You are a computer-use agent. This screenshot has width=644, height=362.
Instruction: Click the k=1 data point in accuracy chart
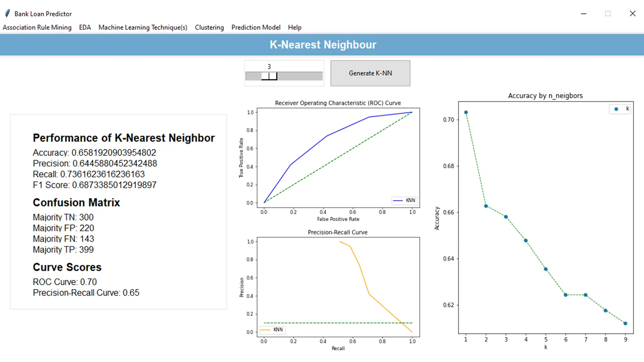(x=466, y=113)
